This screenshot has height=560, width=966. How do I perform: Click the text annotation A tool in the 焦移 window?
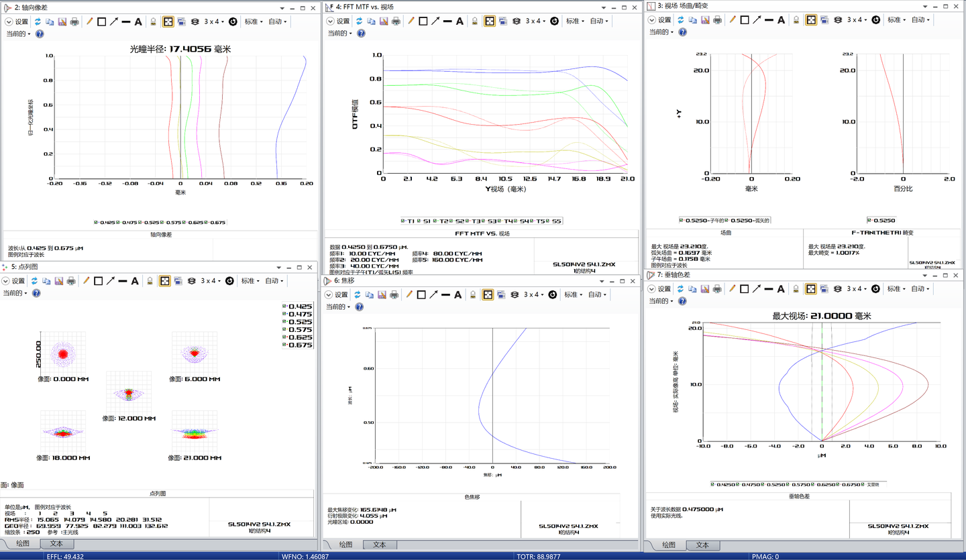point(460,294)
